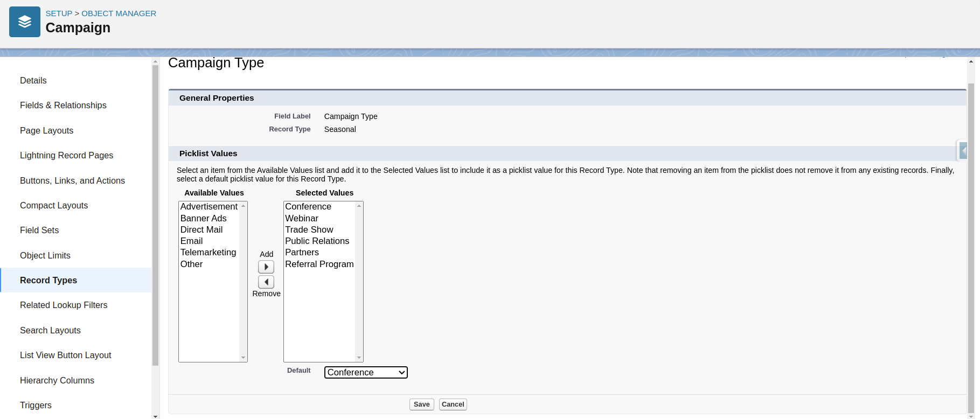Expand the collapsed side panel arrow

(963, 150)
